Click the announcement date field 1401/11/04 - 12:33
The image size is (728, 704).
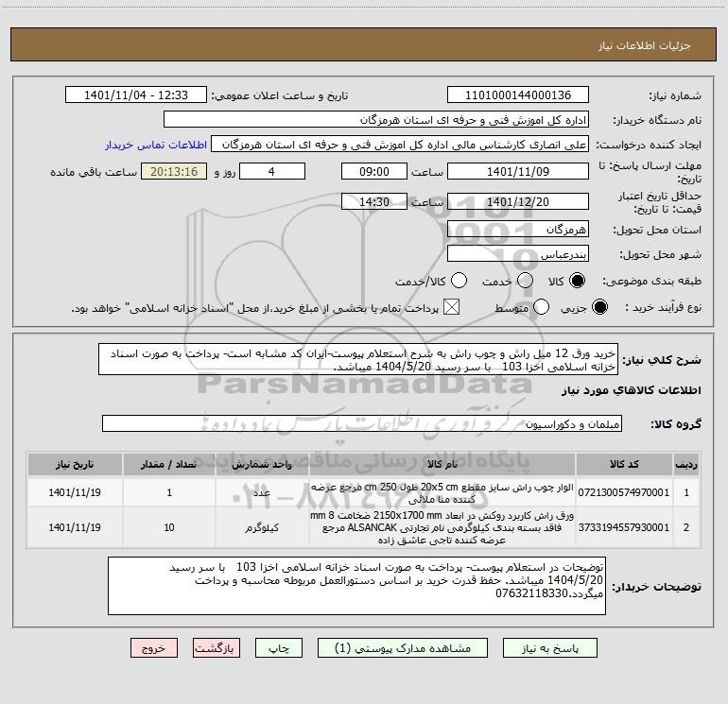(x=136, y=95)
